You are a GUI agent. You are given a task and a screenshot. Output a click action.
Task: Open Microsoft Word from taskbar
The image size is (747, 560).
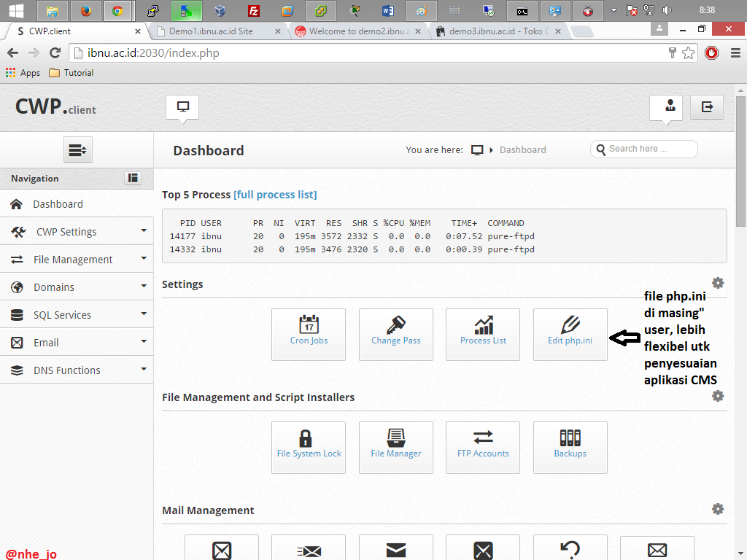click(x=387, y=10)
